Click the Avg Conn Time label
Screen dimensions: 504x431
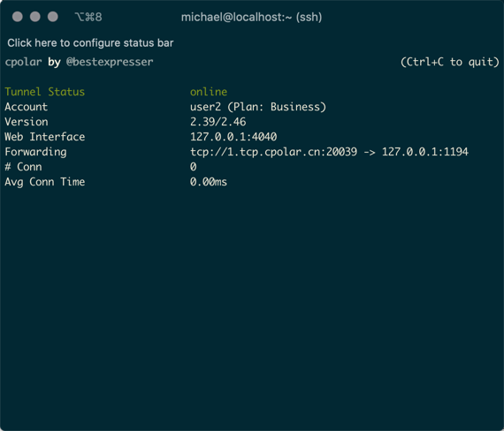click(x=45, y=182)
